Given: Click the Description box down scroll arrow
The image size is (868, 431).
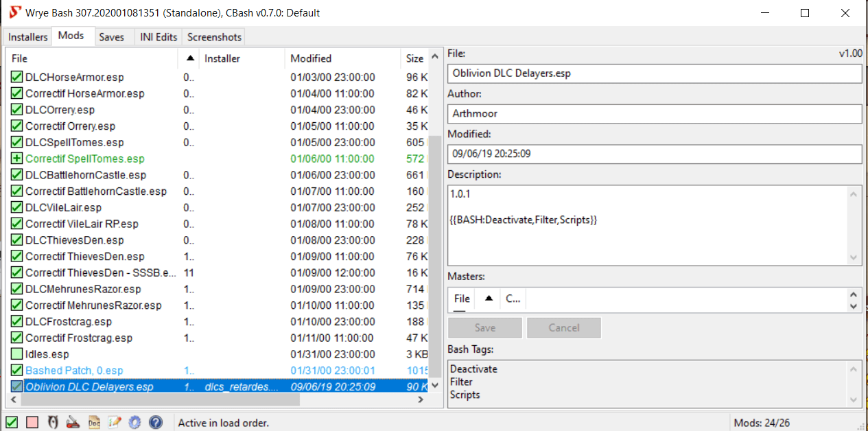Looking at the screenshot, I should tap(854, 257).
